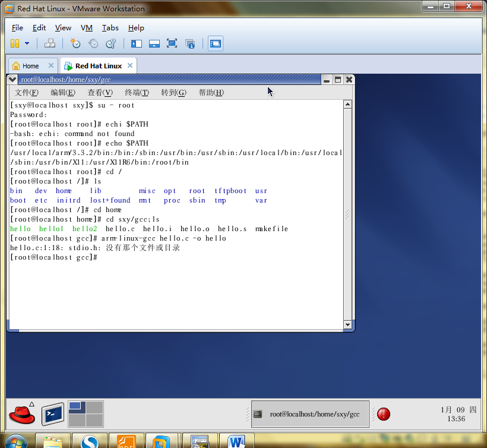Close the Home tab

point(51,65)
